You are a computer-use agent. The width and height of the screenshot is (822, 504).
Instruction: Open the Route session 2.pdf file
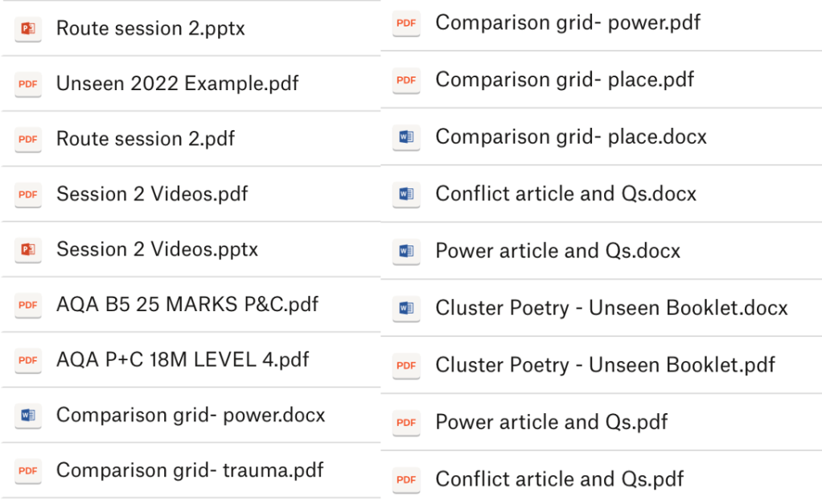(146, 139)
